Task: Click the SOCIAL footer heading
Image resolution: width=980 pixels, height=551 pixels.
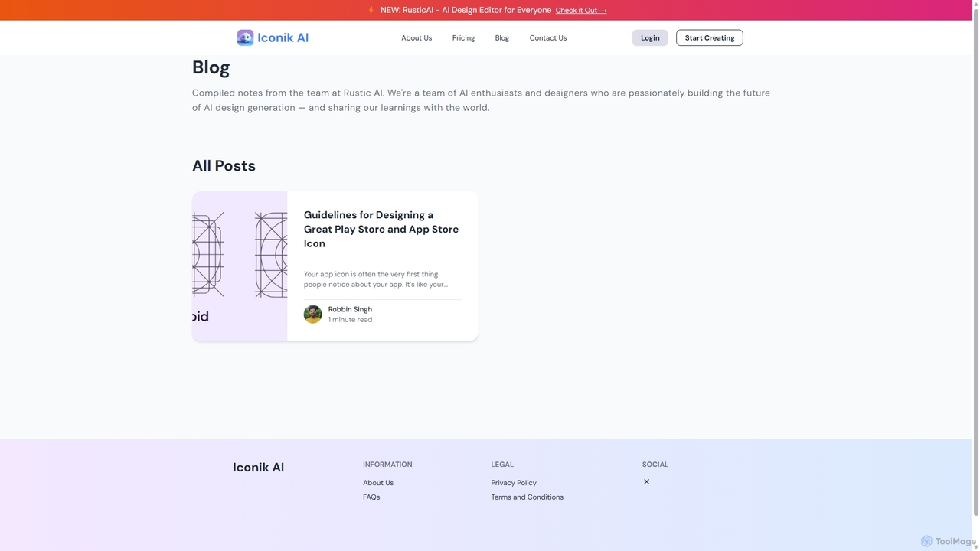Action: [x=655, y=465]
